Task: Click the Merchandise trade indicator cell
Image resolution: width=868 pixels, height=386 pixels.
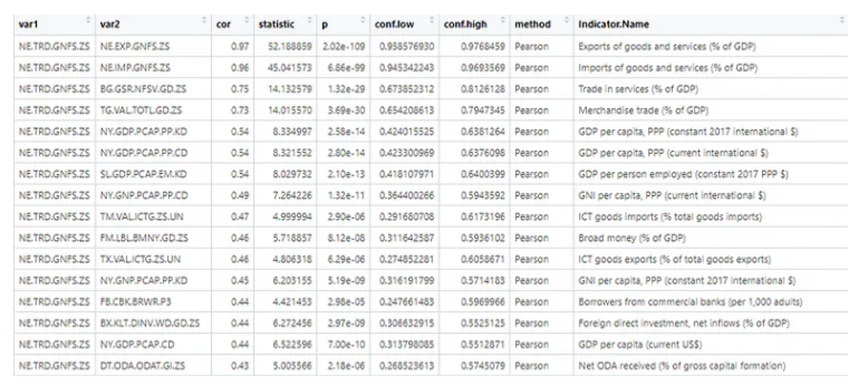Action: (x=710, y=110)
